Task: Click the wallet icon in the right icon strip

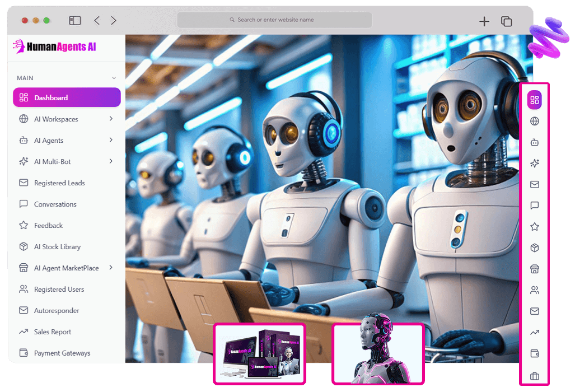Action: click(x=535, y=354)
